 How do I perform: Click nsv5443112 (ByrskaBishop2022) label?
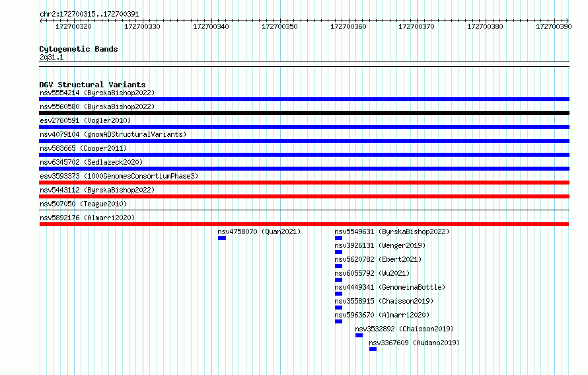97,190
